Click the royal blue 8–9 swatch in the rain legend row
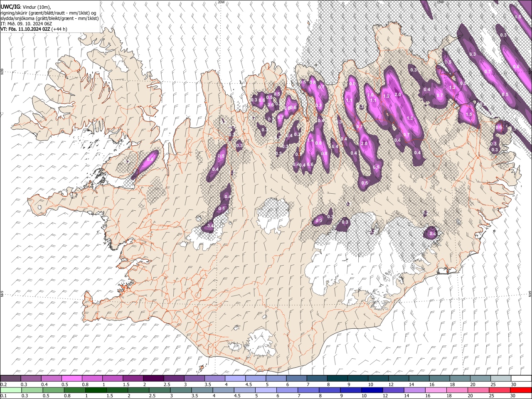The width and height of the screenshot is (532, 399). click(x=330, y=390)
